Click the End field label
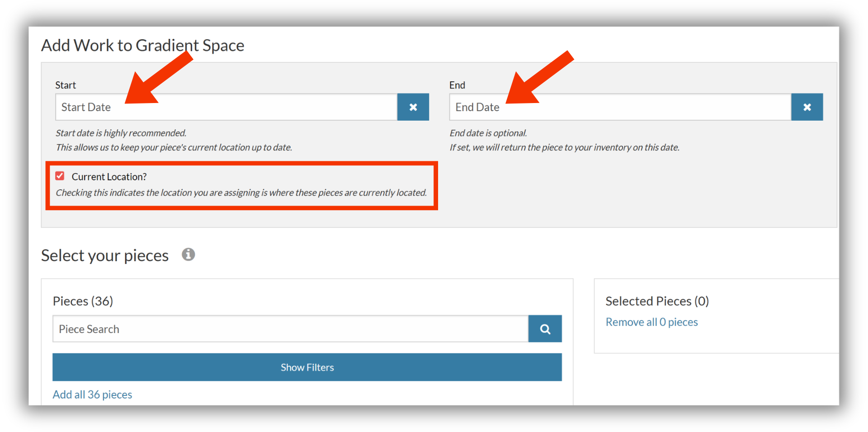 pyautogui.click(x=457, y=85)
